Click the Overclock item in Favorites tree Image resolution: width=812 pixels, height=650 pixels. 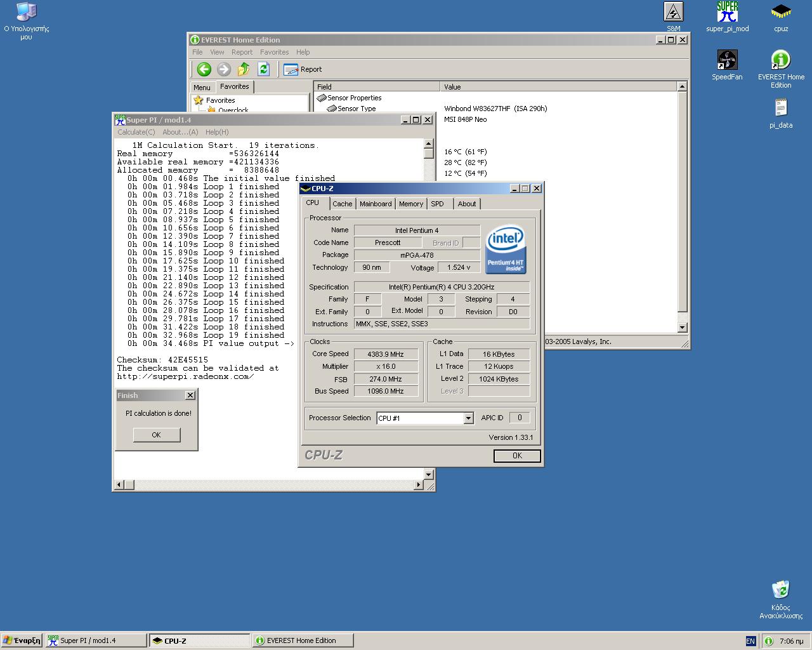pos(233,110)
